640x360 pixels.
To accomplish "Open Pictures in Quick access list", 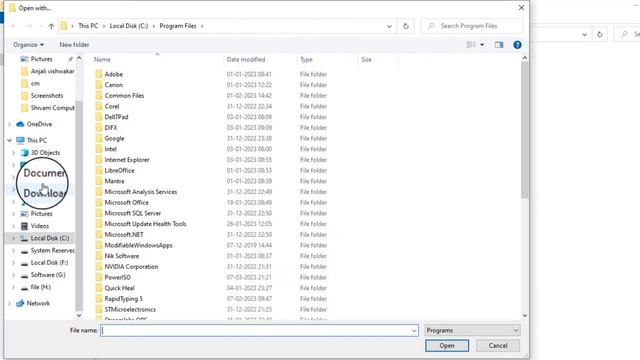I will point(41,59).
